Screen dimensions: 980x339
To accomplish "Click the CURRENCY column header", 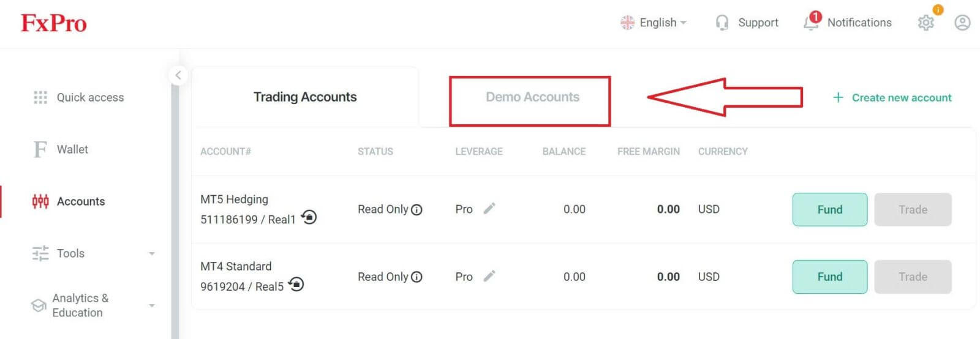I will 723,151.
